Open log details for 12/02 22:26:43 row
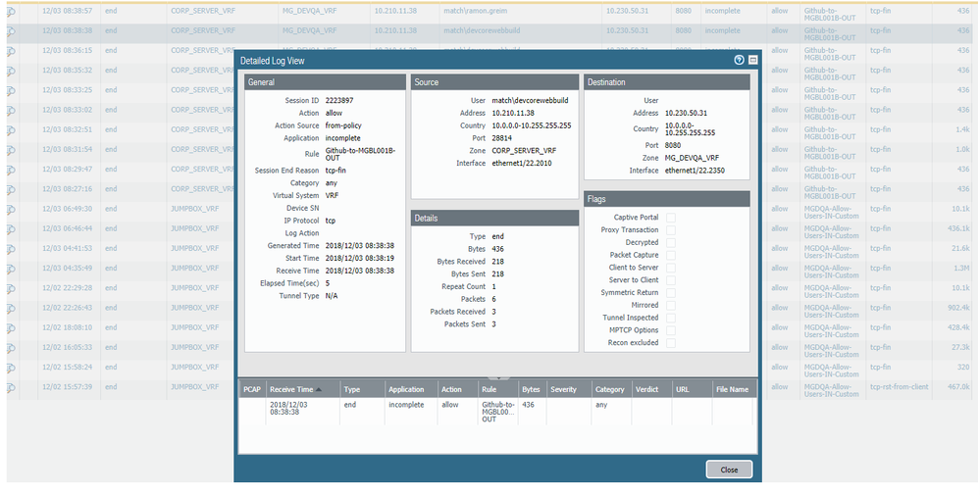Screen dimensions: 980x495 coord(11,310)
